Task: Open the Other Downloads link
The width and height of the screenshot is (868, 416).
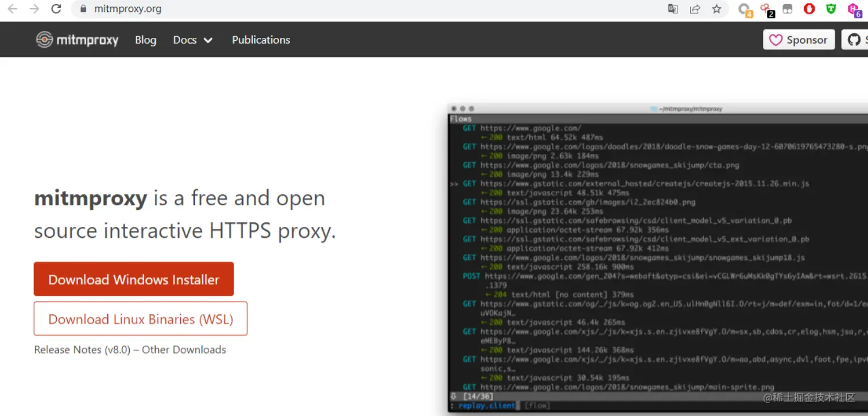Action: [x=184, y=349]
